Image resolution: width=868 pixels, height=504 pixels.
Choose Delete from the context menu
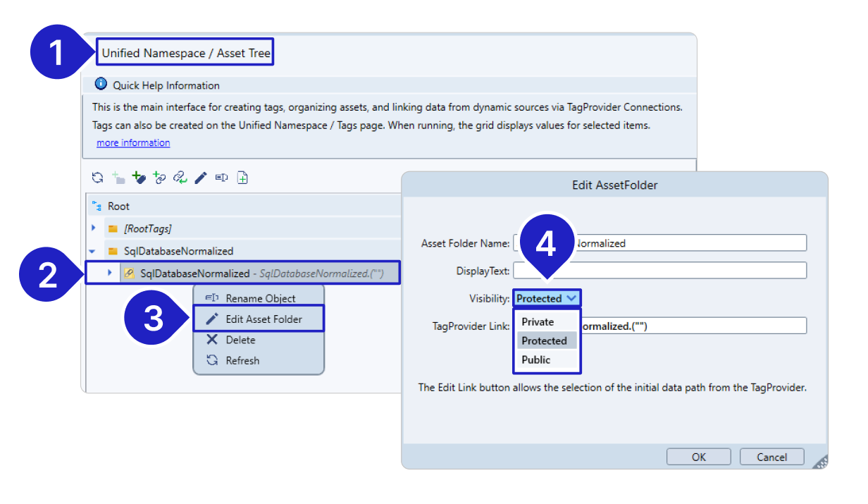click(x=240, y=340)
